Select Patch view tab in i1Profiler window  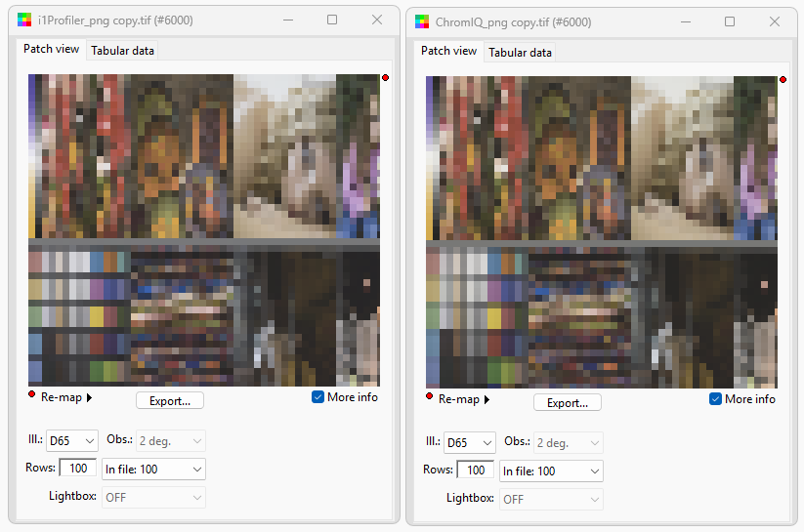pyautogui.click(x=51, y=49)
